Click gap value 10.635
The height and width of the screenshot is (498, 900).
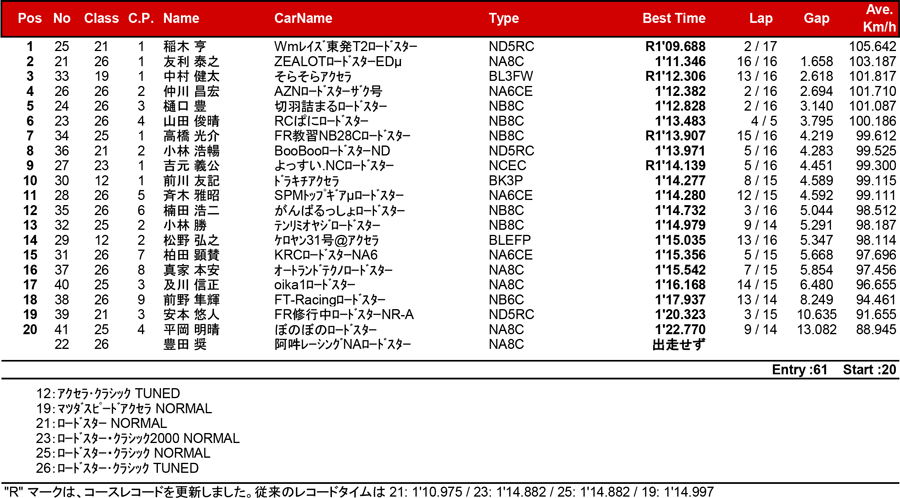point(817,315)
